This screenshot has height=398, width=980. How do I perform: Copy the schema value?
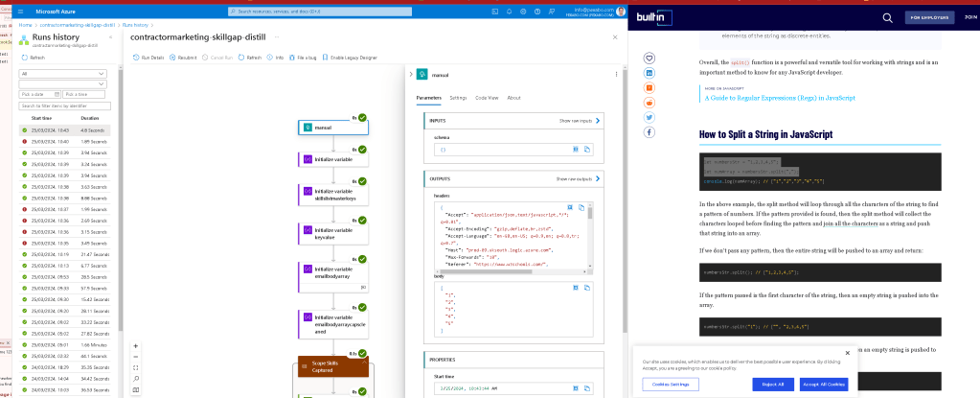pos(587,150)
